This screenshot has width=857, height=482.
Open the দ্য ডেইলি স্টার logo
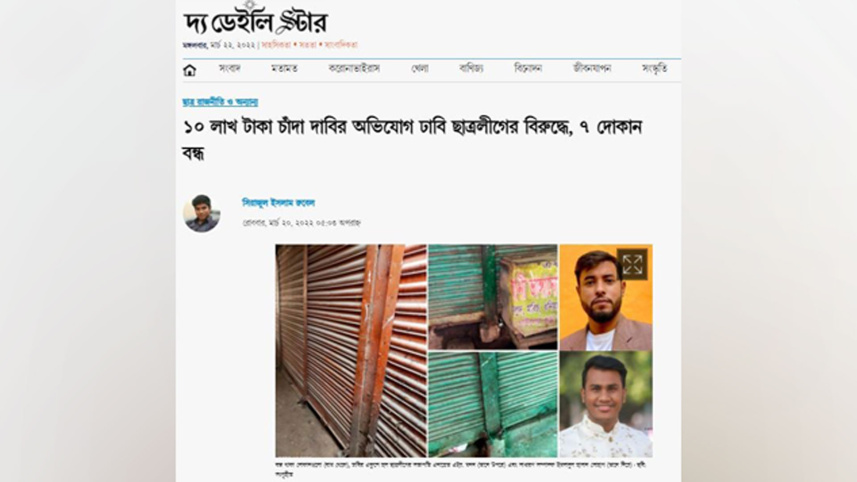tap(255, 20)
